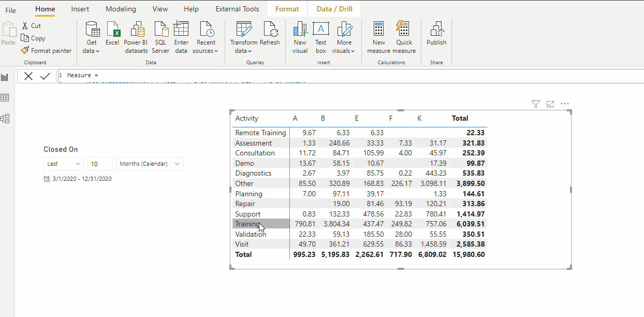Click Copy in Clipboard group
Viewport: 644px width, 317px height.
(33, 38)
